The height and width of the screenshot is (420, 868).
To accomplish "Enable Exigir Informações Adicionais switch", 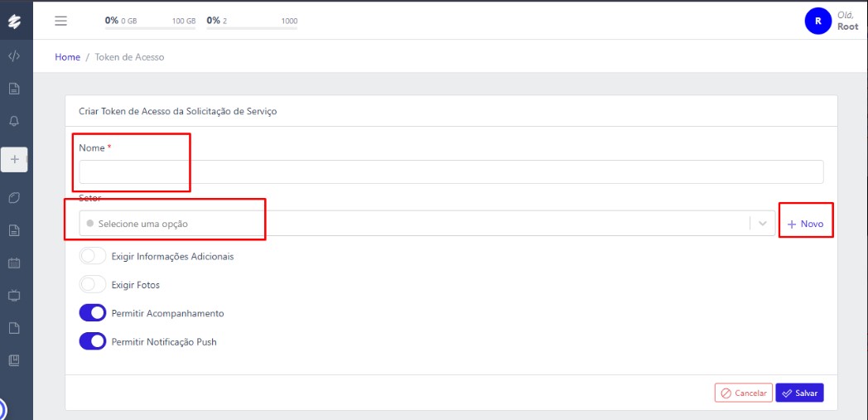I will click(x=93, y=257).
